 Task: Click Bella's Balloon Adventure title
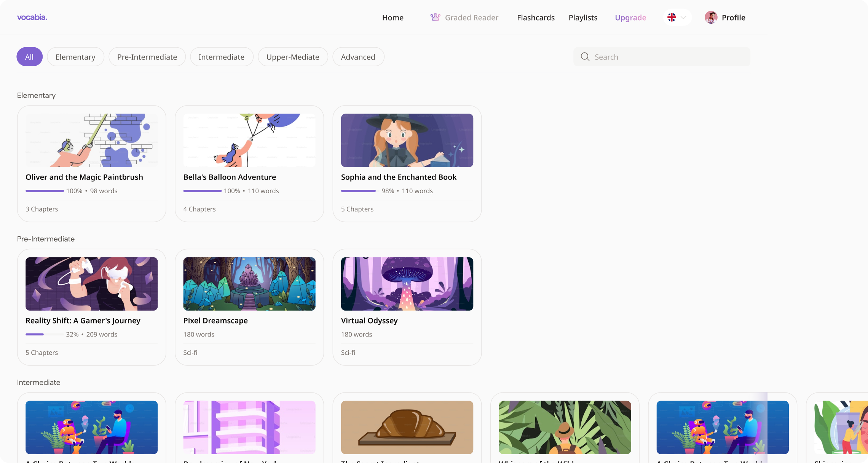(x=230, y=177)
